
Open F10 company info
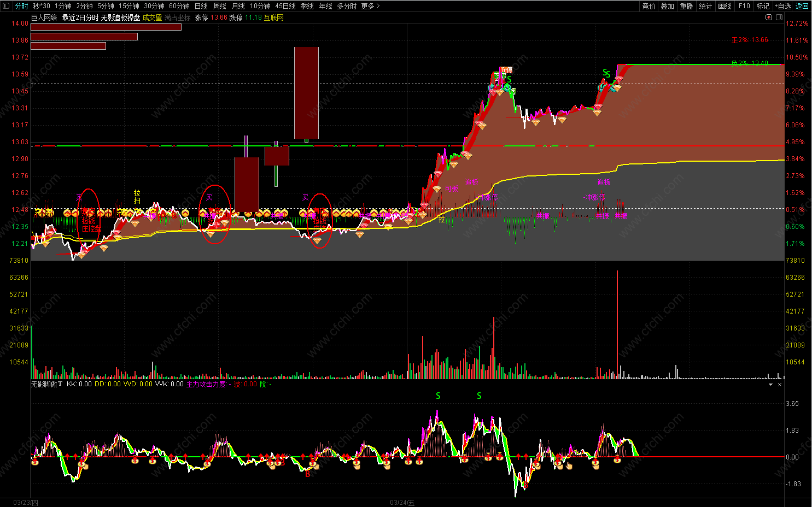[744, 6]
